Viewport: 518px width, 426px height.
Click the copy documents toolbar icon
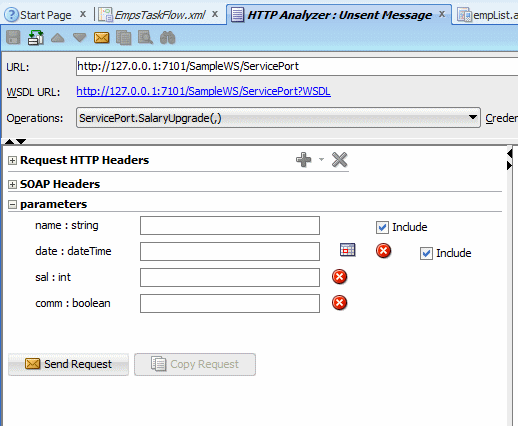[123, 38]
